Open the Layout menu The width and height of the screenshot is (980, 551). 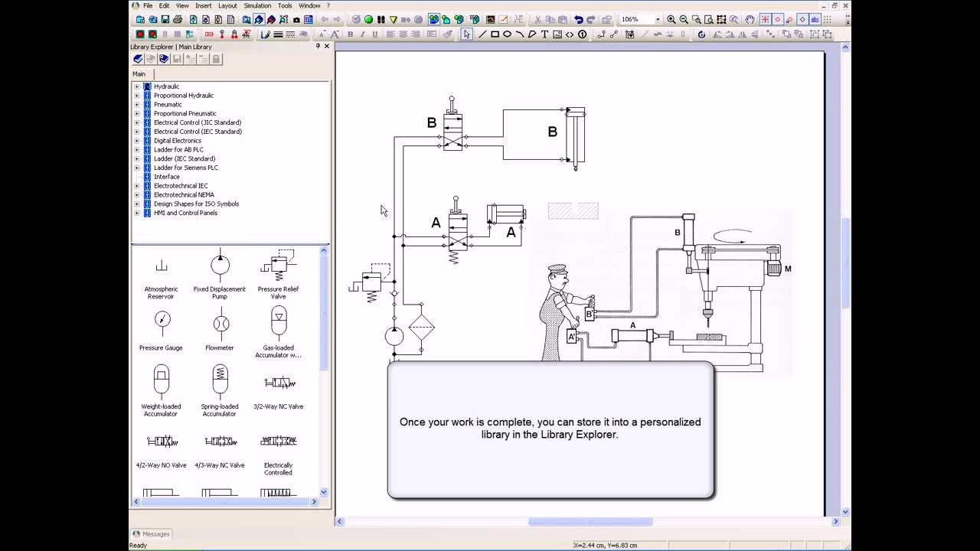(227, 5)
